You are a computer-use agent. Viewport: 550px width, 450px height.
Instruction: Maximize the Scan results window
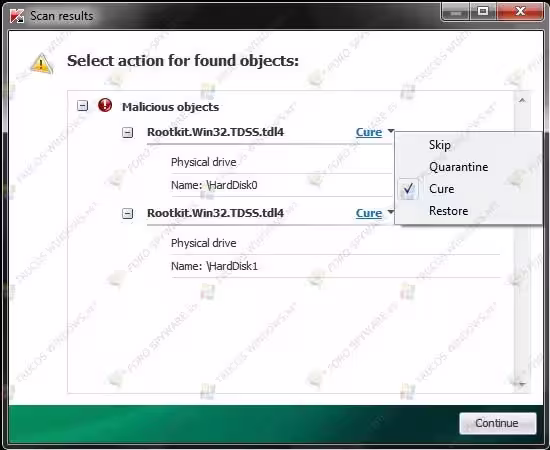pos(483,12)
